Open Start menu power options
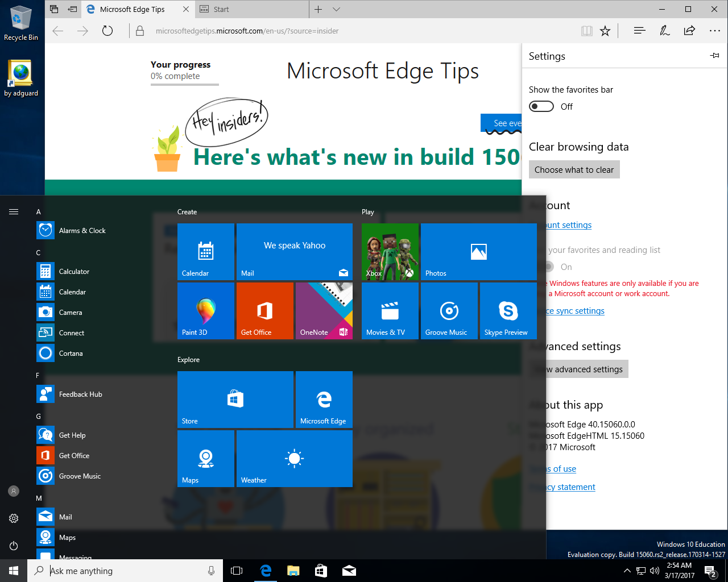 [14, 546]
